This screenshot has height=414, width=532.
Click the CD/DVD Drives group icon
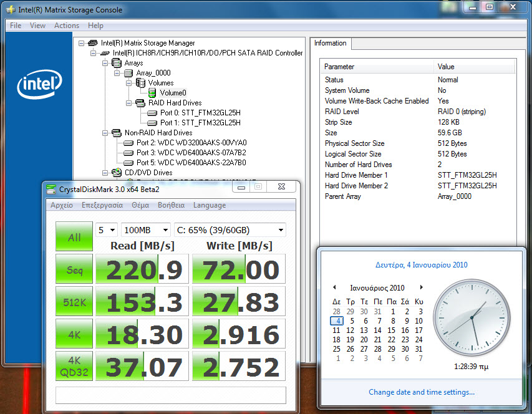pos(117,173)
